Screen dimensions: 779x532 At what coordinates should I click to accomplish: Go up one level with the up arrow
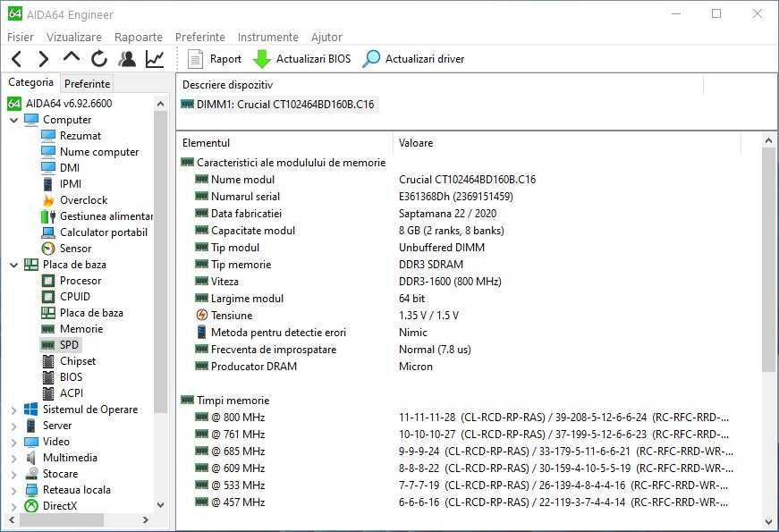(72, 58)
